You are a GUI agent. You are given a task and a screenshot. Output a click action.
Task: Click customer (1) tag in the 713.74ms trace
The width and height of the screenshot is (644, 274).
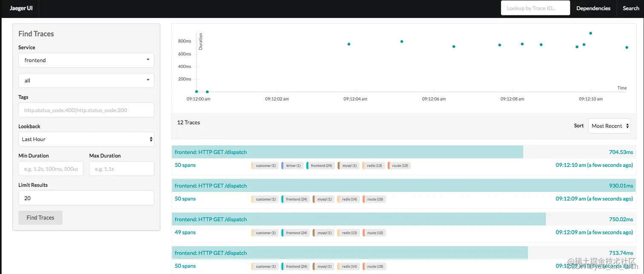(264, 266)
